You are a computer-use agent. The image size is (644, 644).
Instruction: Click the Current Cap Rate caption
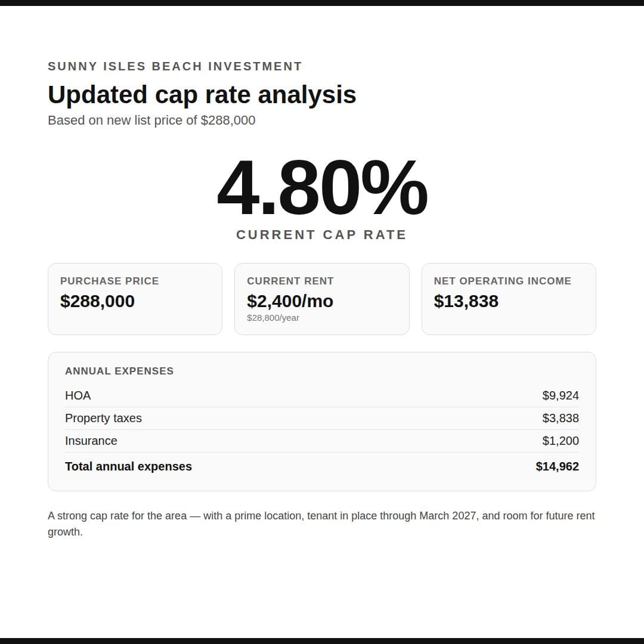click(x=321, y=234)
